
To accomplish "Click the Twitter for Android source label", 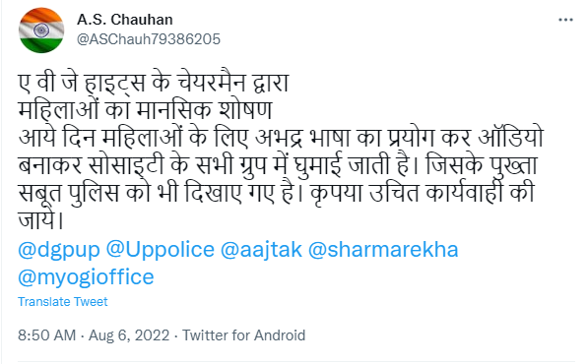I will tap(244, 335).
